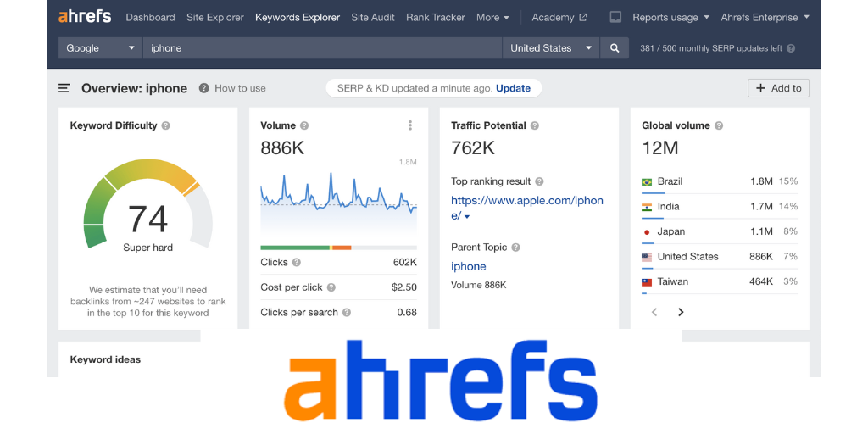Open the Google search engine dropdown
The width and height of the screenshot is (868, 434).
click(x=101, y=48)
